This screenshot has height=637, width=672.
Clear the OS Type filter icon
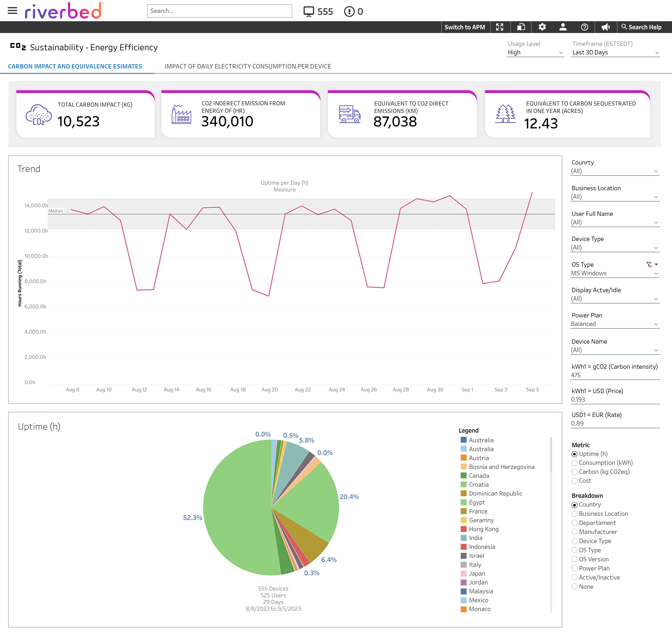649,265
